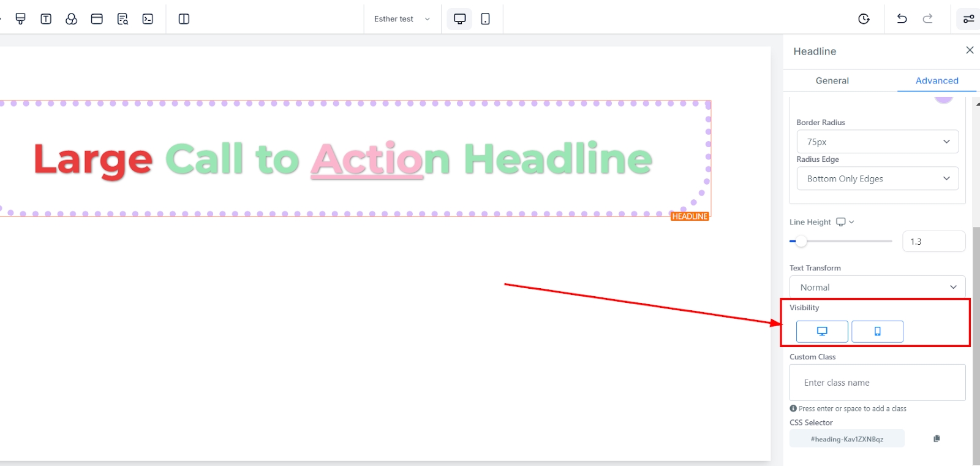This screenshot has height=466, width=980.
Task: Switch to the General tab
Action: pyautogui.click(x=832, y=80)
